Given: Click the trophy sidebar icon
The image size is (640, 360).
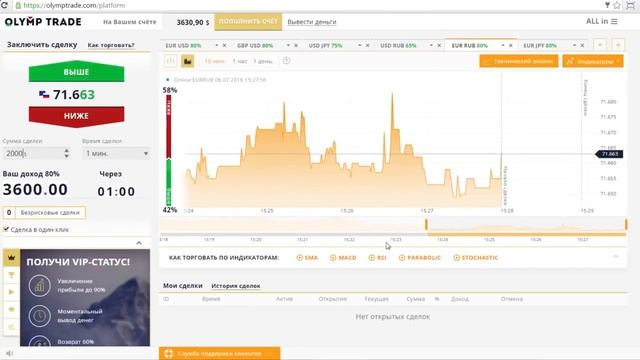Looking at the screenshot, I should point(11,275).
